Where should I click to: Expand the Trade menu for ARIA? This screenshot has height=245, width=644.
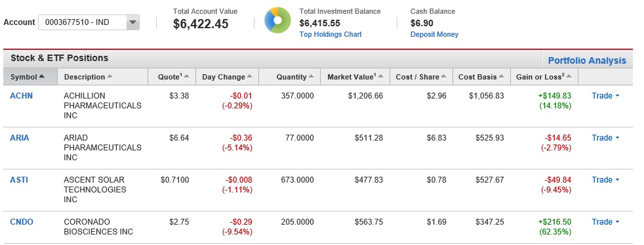pos(605,138)
